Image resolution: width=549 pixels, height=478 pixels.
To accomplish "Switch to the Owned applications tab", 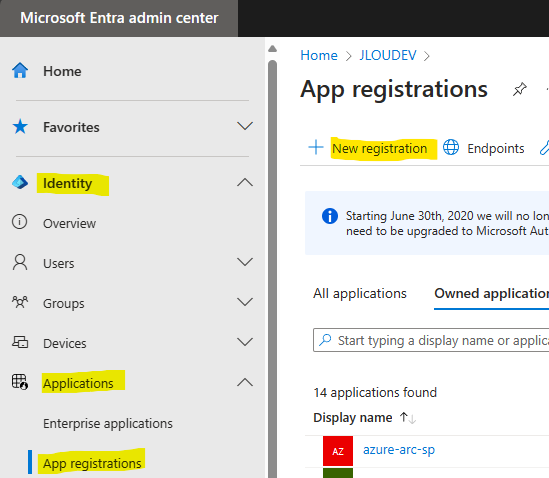I will point(491,293).
